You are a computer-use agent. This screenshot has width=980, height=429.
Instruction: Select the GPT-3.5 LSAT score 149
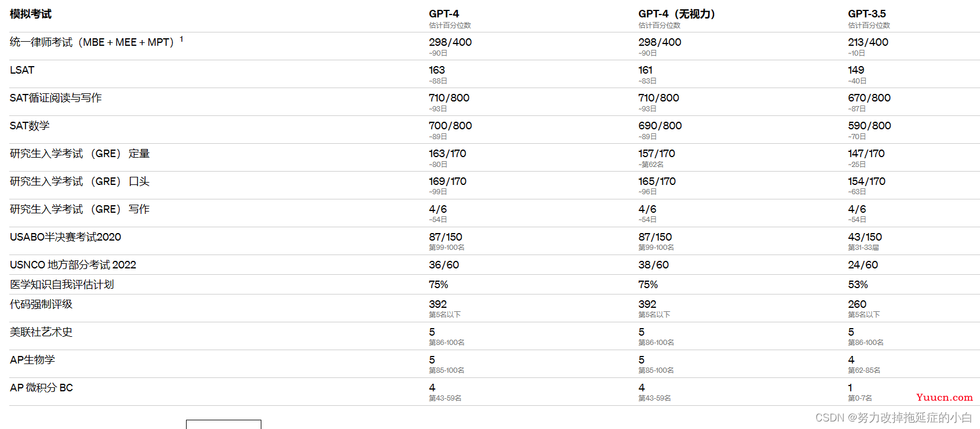coord(856,70)
